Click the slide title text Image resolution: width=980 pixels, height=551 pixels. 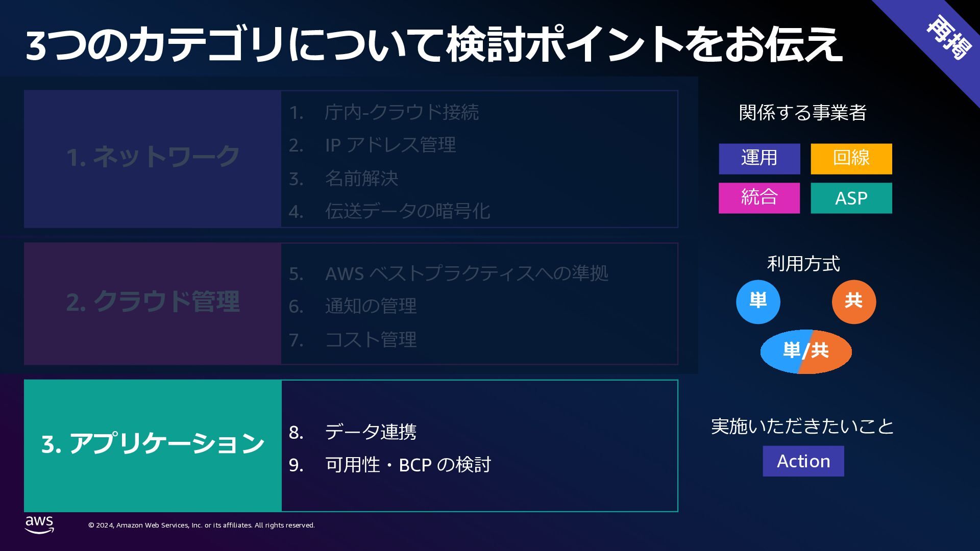[434, 45]
